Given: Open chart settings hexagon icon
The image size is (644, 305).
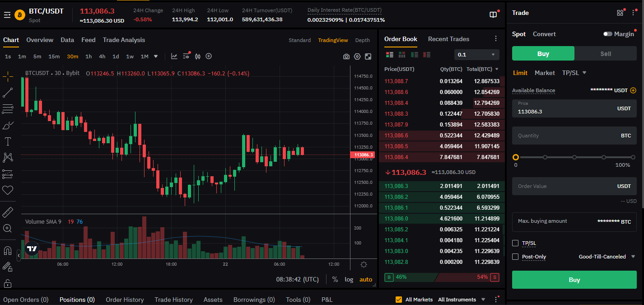Looking at the screenshot, I should pos(357,56).
